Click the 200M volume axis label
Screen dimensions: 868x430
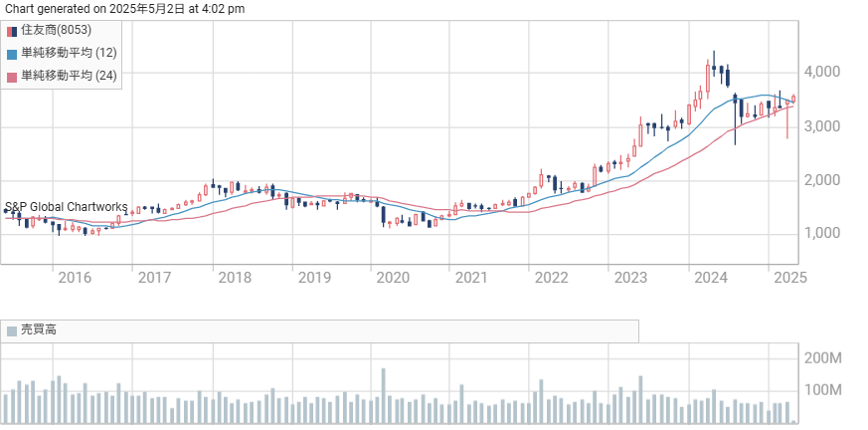click(822, 358)
